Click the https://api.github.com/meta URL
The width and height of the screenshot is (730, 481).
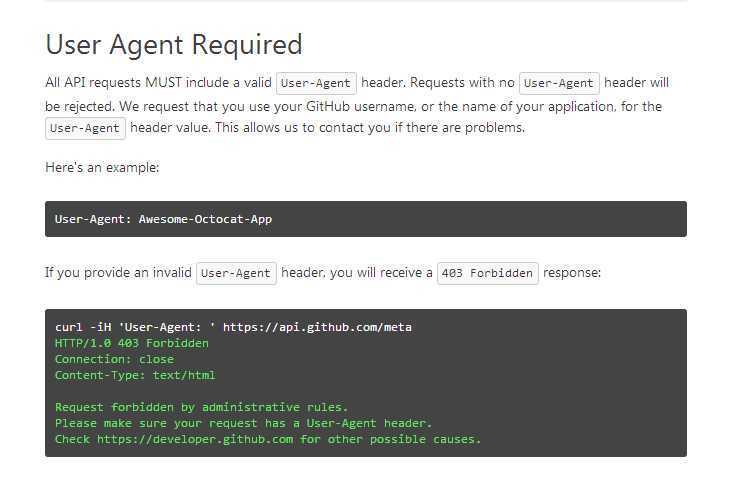pyautogui.click(x=317, y=327)
